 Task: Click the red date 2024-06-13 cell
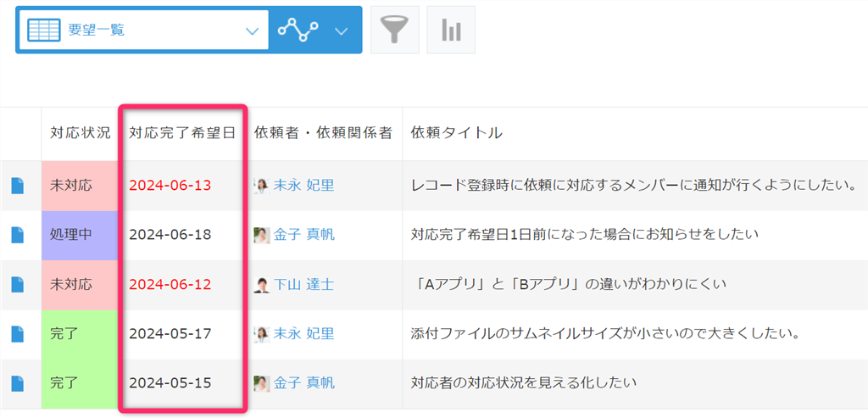170,185
